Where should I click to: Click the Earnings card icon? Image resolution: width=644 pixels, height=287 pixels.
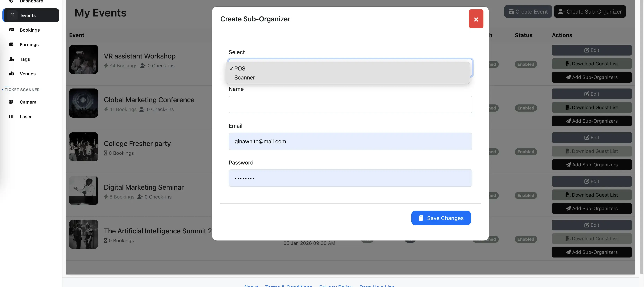click(x=12, y=44)
